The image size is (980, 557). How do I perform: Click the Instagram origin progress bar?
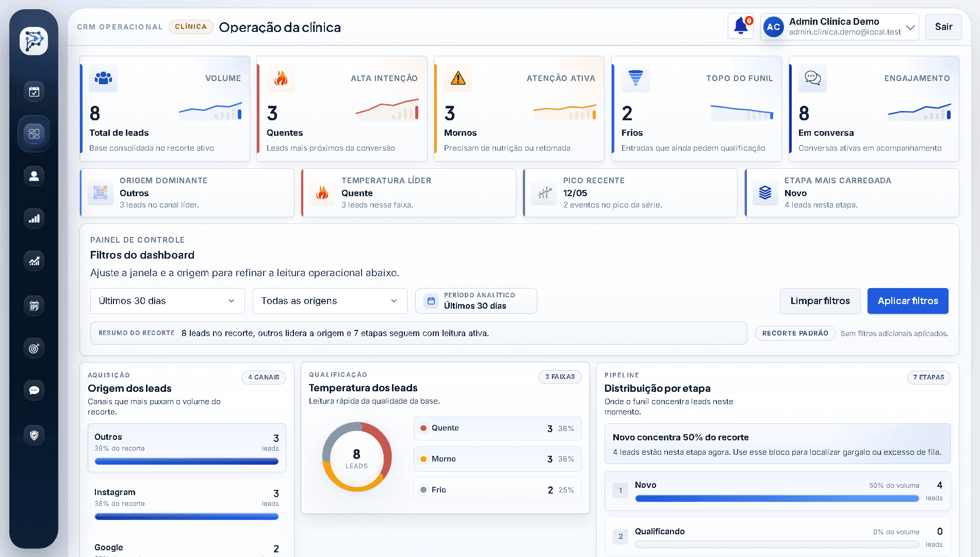click(x=187, y=517)
